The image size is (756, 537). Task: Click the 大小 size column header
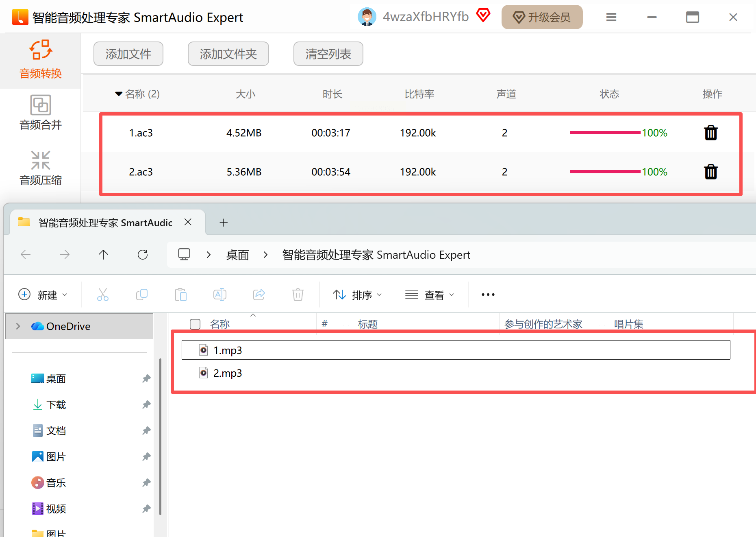245,94
